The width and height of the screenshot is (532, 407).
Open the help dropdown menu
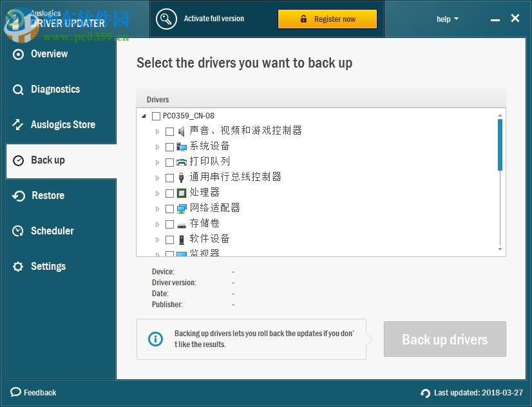[x=447, y=19]
